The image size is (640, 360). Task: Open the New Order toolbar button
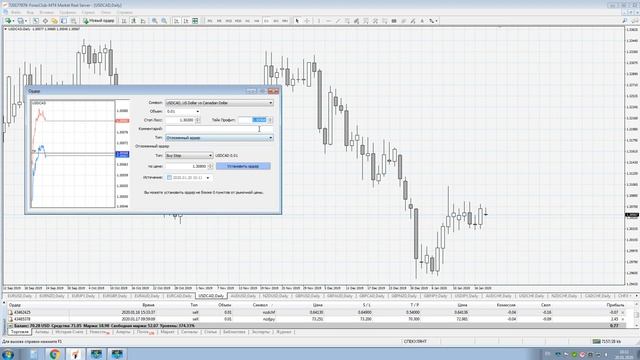click(98, 21)
